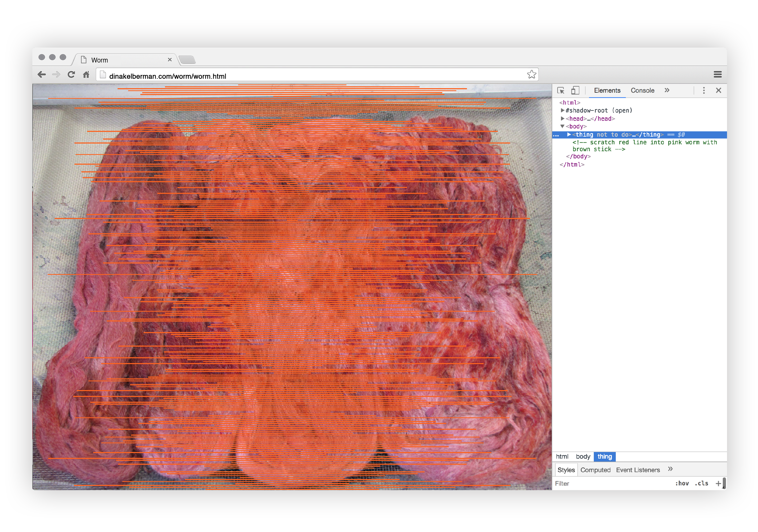Open the Computed styles tab
This screenshot has width=758, height=532.
coord(595,470)
